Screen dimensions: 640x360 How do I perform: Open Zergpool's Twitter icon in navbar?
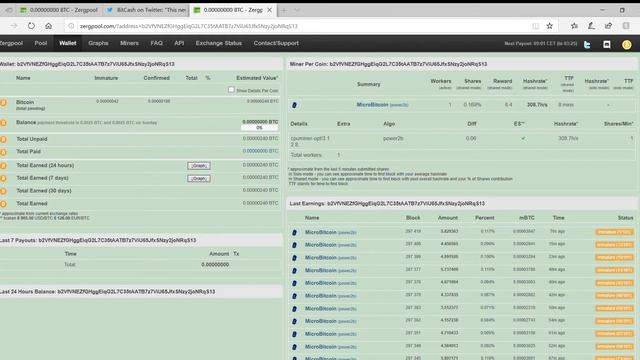[x=587, y=44]
